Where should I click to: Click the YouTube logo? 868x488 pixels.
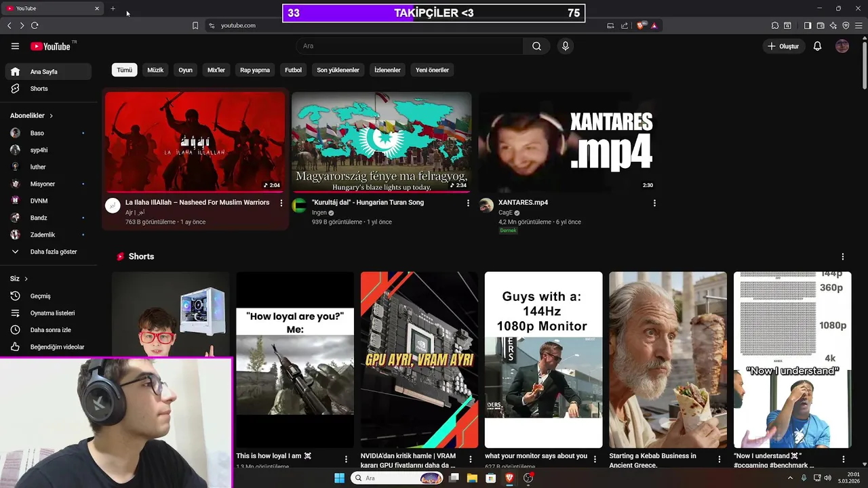click(x=50, y=46)
